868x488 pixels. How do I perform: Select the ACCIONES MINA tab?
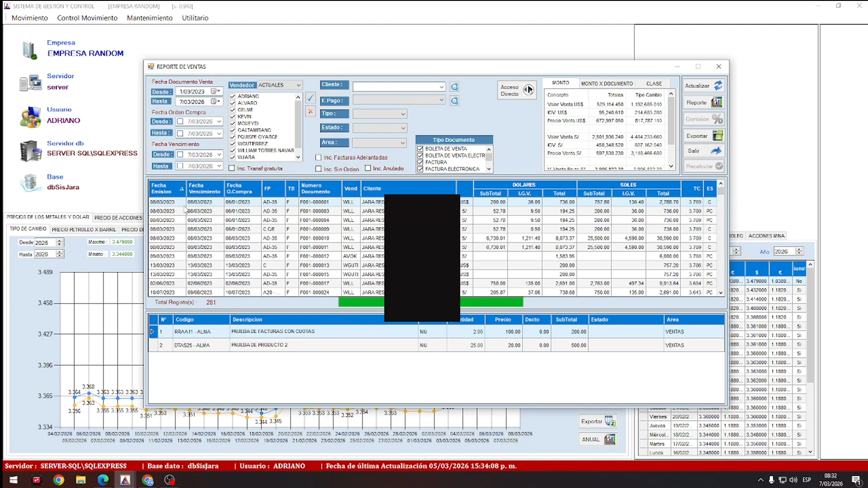point(766,236)
